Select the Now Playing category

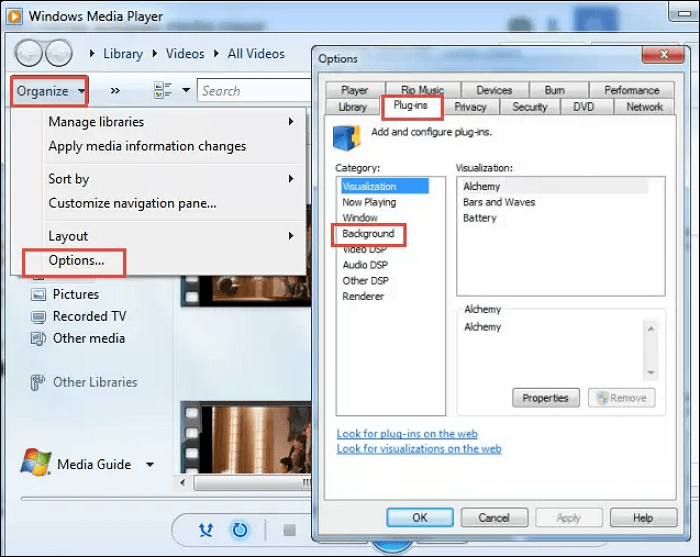coord(369,202)
